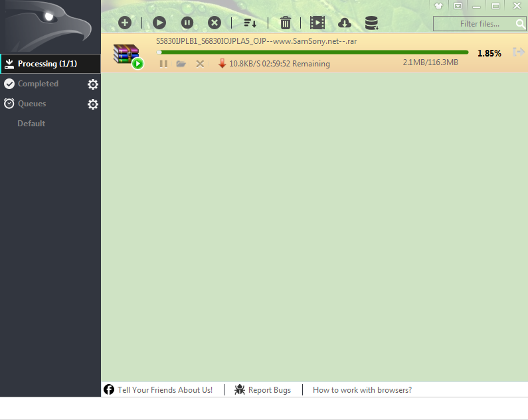Open the video sniffer film icon
528x420 pixels.
pyautogui.click(x=317, y=23)
